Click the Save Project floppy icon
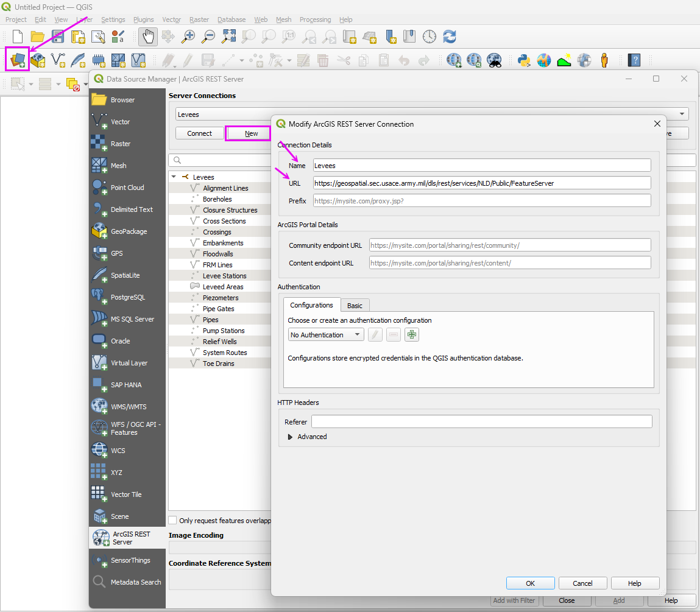 click(x=58, y=37)
